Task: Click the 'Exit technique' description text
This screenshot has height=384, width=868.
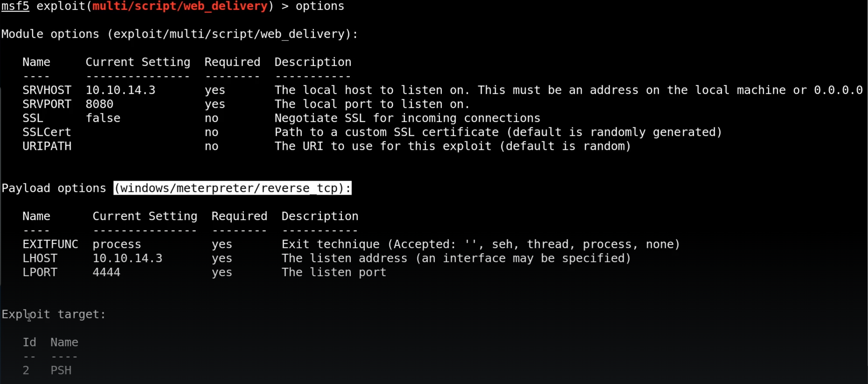Action: click(x=481, y=244)
